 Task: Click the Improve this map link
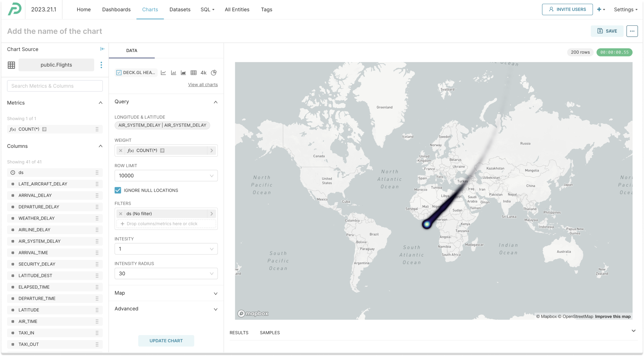[613, 317]
